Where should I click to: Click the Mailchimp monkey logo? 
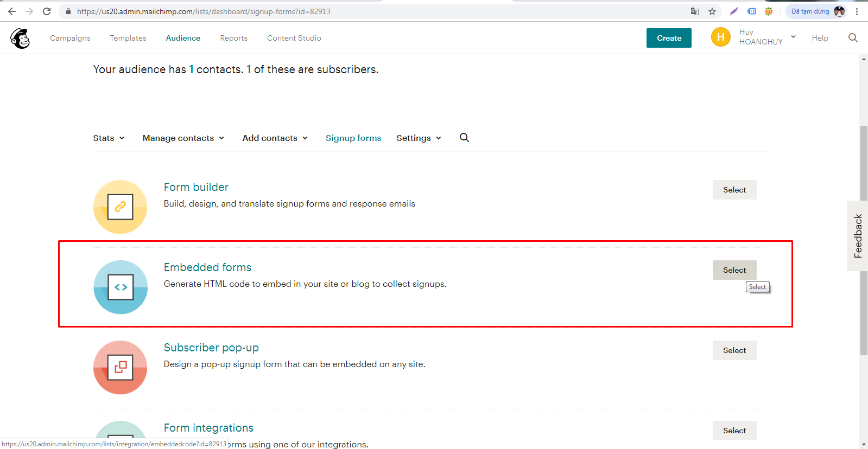click(x=20, y=38)
